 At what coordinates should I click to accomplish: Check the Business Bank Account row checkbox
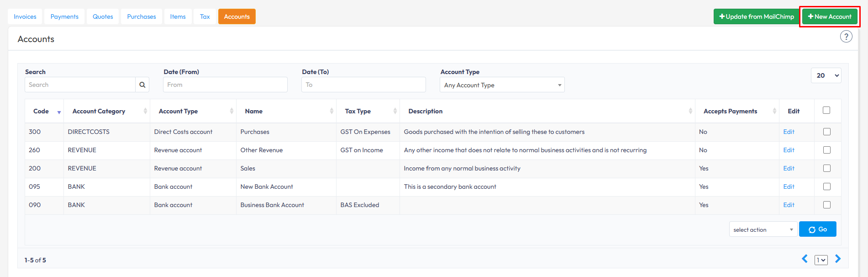pos(826,205)
